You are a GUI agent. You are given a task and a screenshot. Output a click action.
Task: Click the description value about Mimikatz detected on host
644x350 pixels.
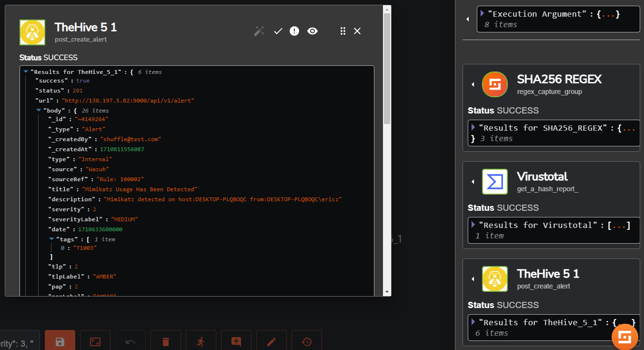coord(223,199)
